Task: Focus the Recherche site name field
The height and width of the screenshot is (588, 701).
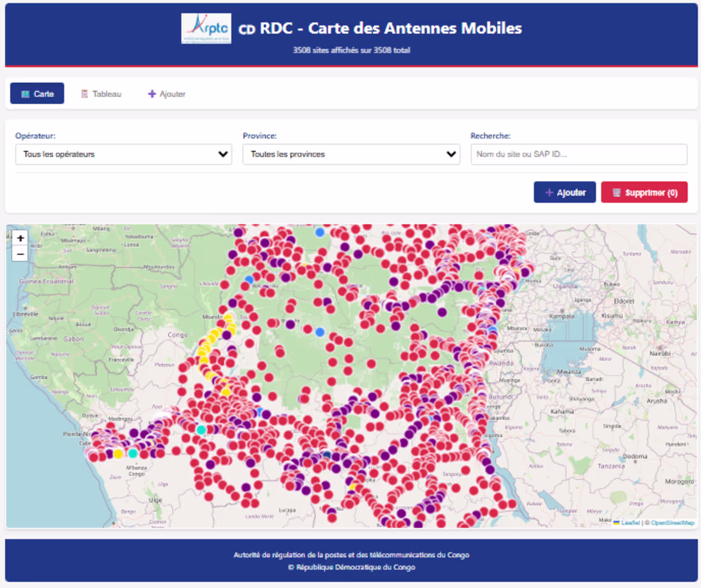Action: 579,154
